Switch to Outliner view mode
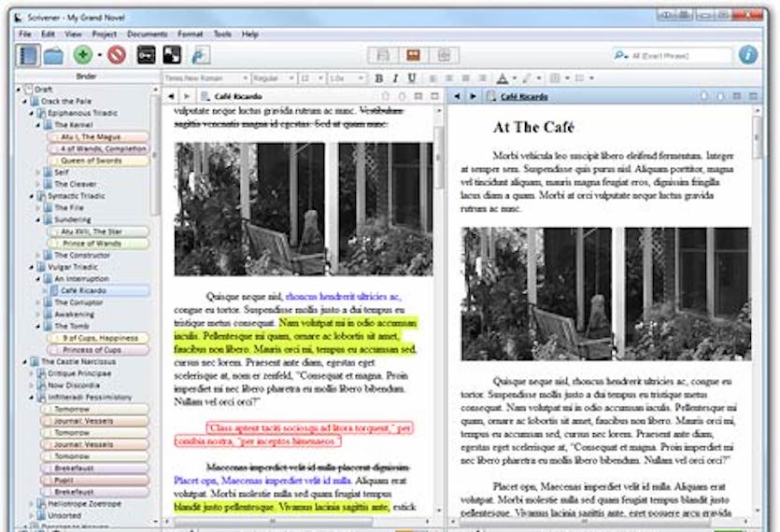 tap(443, 55)
